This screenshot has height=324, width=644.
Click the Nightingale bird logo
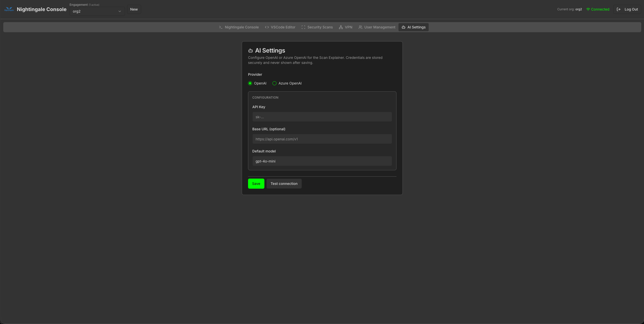pos(9,9)
